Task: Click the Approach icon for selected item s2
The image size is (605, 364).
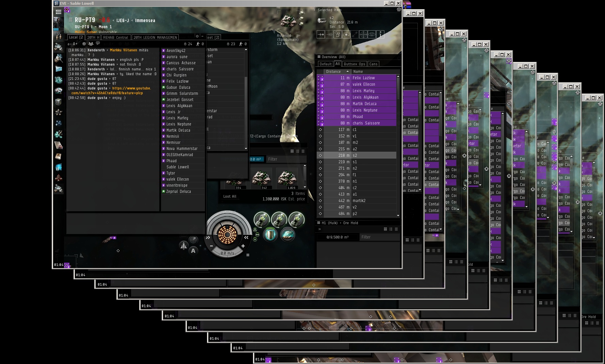Action: (321, 34)
